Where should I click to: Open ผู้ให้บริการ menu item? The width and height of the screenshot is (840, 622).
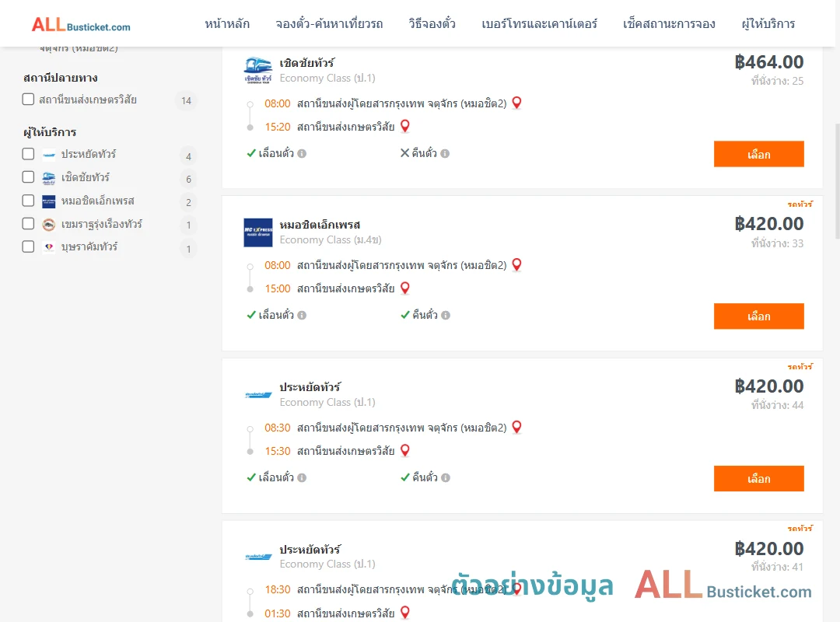pyautogui.click(x=768, y=23)
